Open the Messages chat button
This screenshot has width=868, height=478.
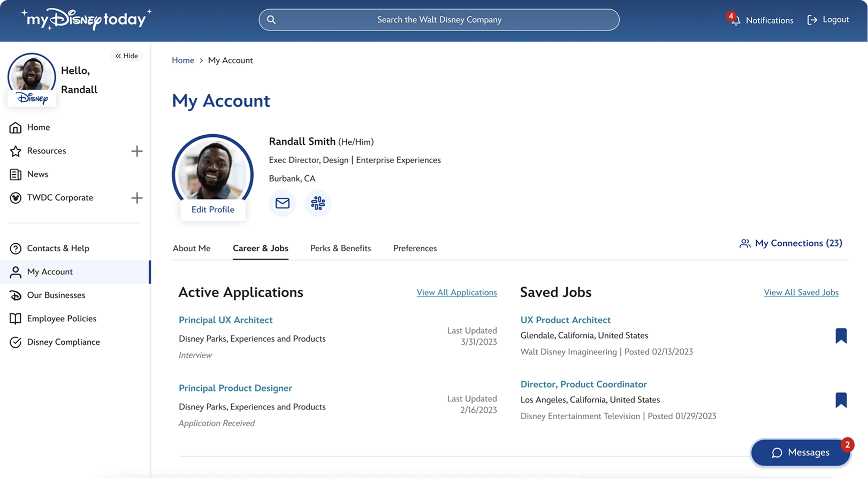(x=800, y=452)
